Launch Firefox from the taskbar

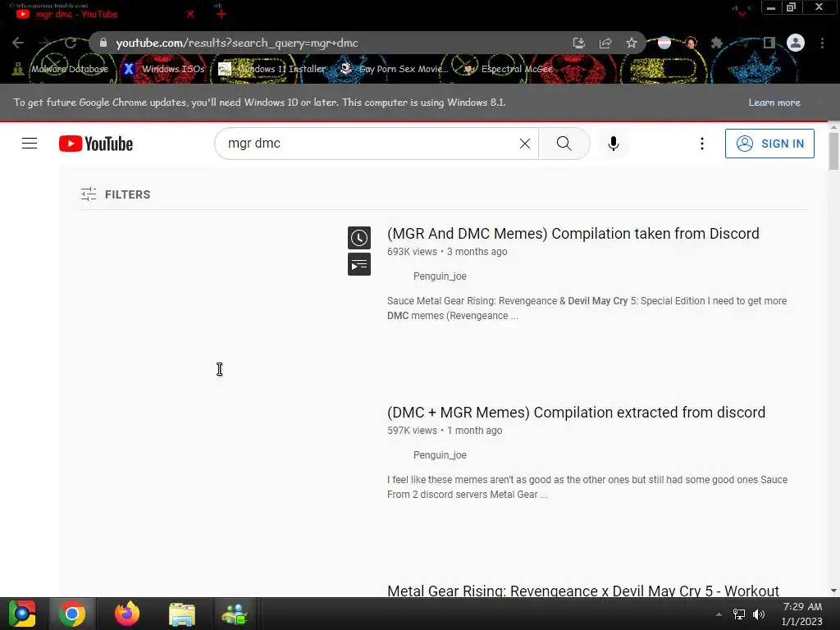tap(127, 614)
